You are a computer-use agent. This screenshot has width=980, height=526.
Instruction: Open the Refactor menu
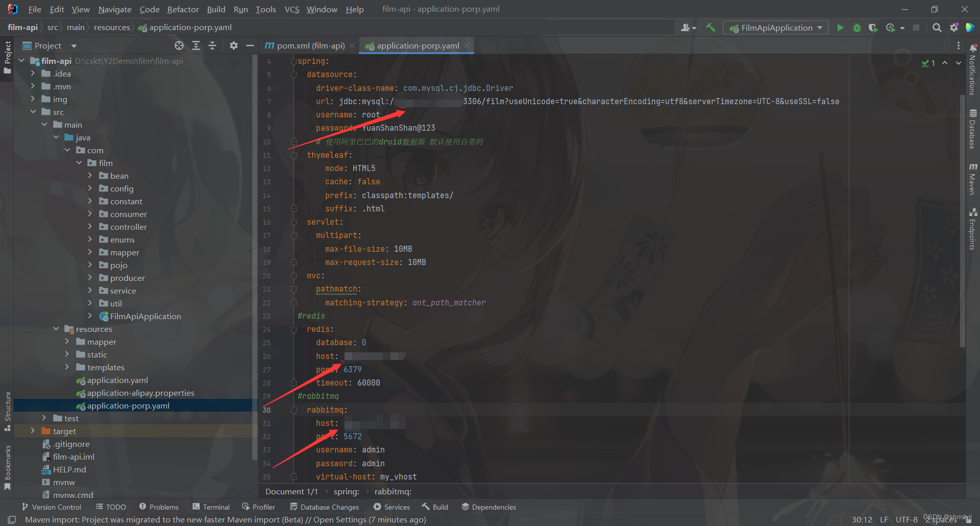pyautogui.click(x=182, y=9)
